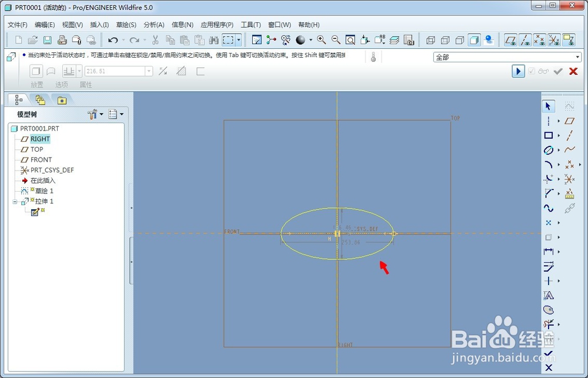Open the 属性 panel

85,85
